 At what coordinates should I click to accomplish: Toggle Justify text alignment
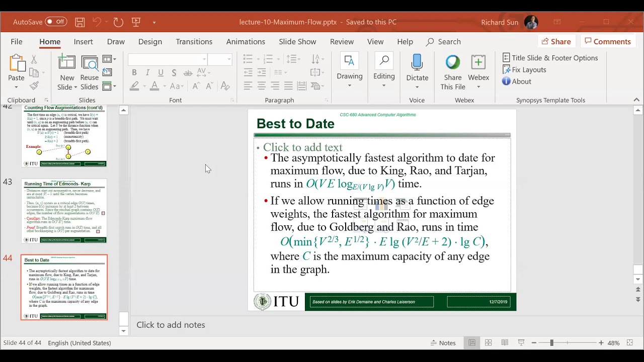(x=288, y=86)
